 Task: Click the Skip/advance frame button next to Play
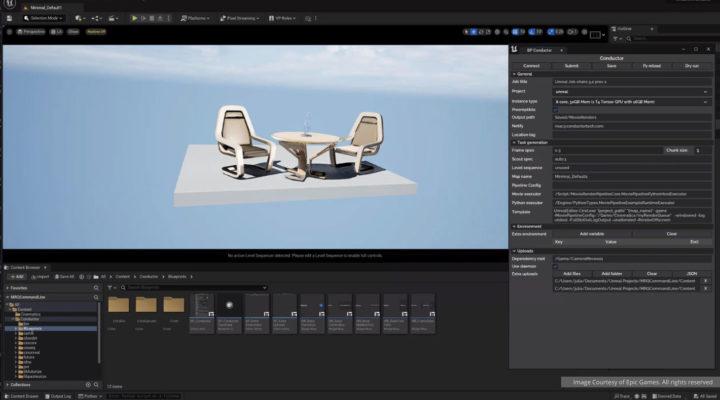pos(143,18)
